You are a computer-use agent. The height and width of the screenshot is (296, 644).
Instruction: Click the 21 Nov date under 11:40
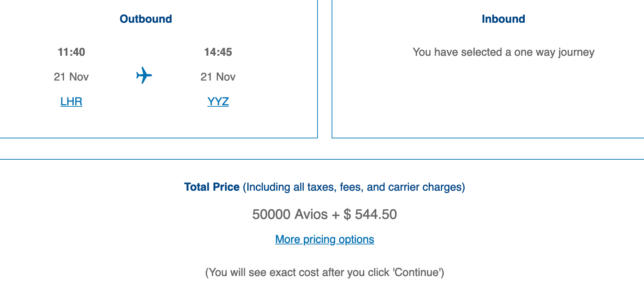click(x=71, y=77)
